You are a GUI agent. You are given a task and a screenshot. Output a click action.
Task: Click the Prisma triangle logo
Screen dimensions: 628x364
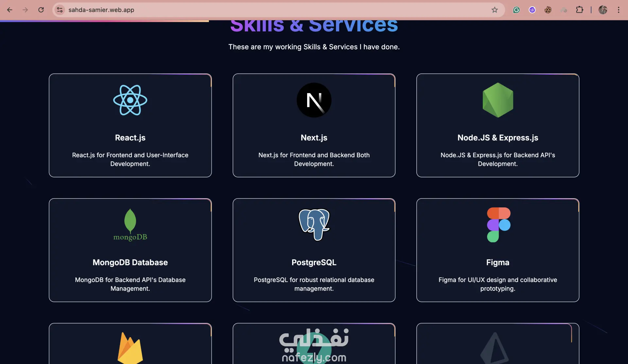(x=495, y=350)
